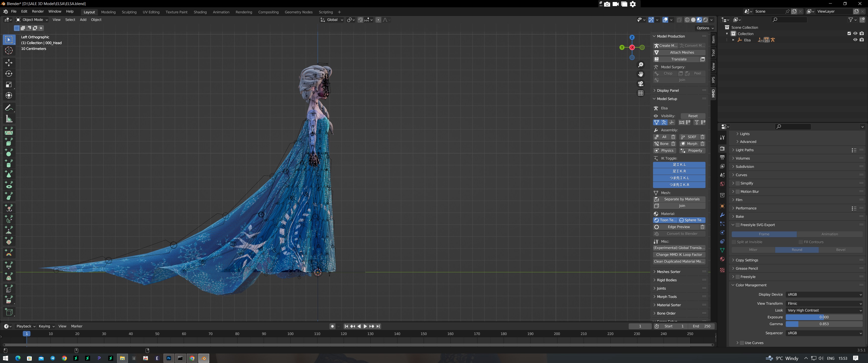Switch to the Sculpting workspace tab
Image resolution: width=868 pixels, height=363 pixels.
(x=129, y=12)
